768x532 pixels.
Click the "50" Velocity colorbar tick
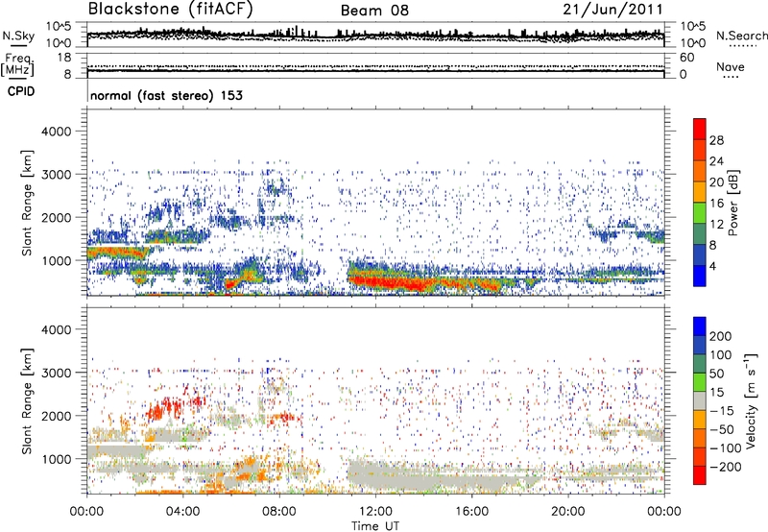click(716, 374)
